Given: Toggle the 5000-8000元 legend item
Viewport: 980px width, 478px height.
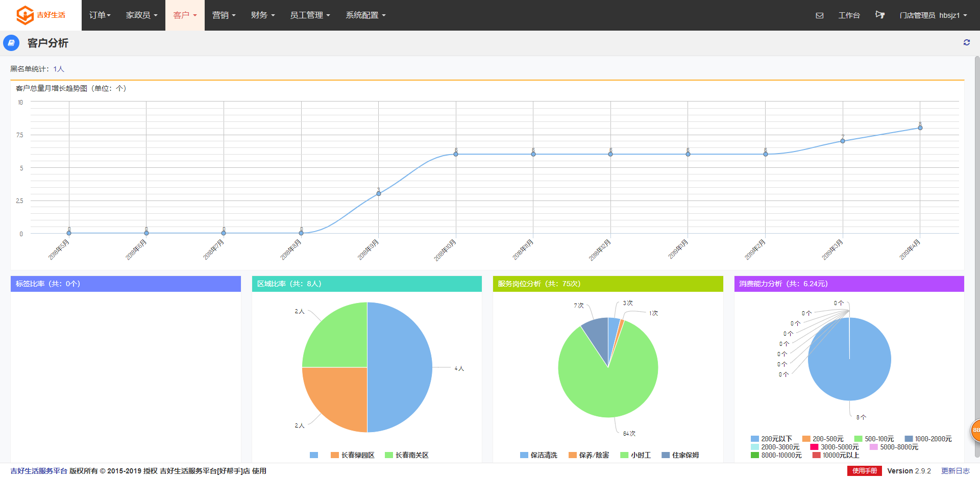Looking at the screenshot, I should coord(894,447).
